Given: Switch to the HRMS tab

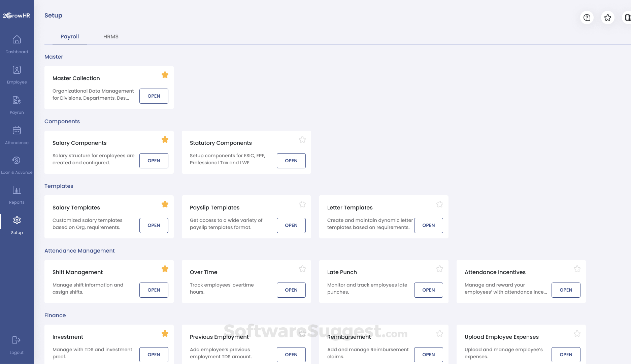Looking at the screenshot, I should tap(111, 36).
